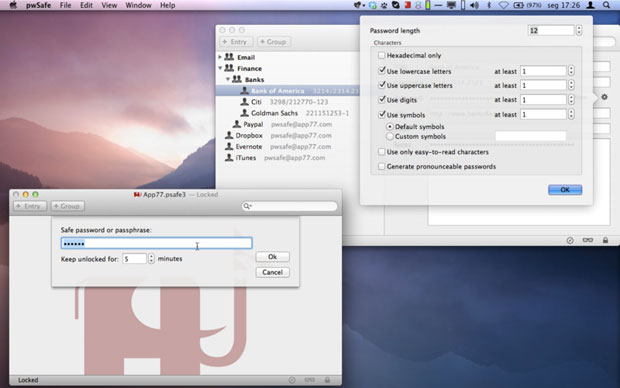Click the padlock icon in the main window status bar
This screenshot has width=620, height=388.
[x=605, y=240]
